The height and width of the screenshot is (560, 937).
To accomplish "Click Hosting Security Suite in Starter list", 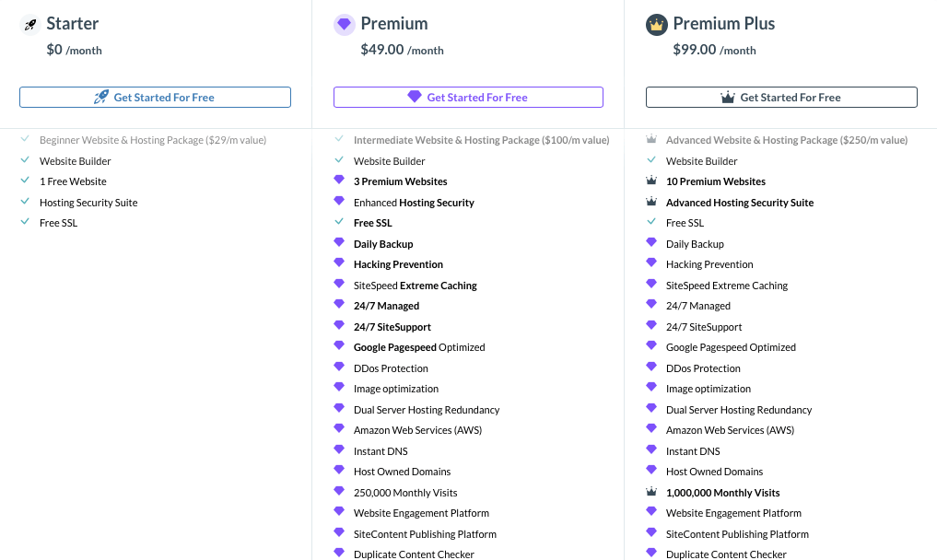I will pos(88,203).
